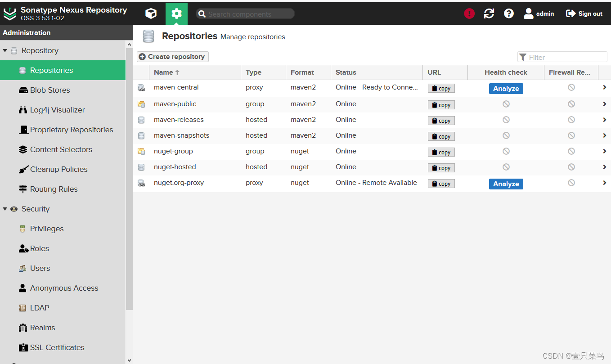Click the search magnifier icon
This screenshot has height=364, width=611.
[x=202, y=14]
